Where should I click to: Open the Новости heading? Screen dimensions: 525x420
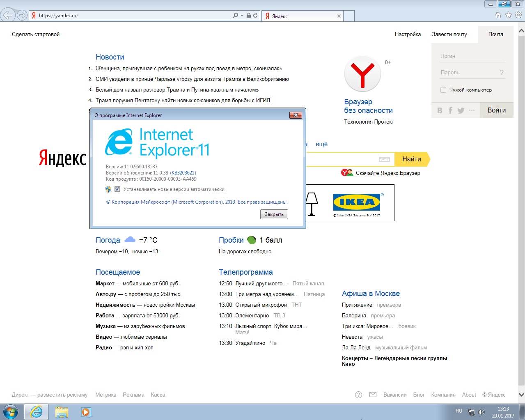(x=110, y=57)
